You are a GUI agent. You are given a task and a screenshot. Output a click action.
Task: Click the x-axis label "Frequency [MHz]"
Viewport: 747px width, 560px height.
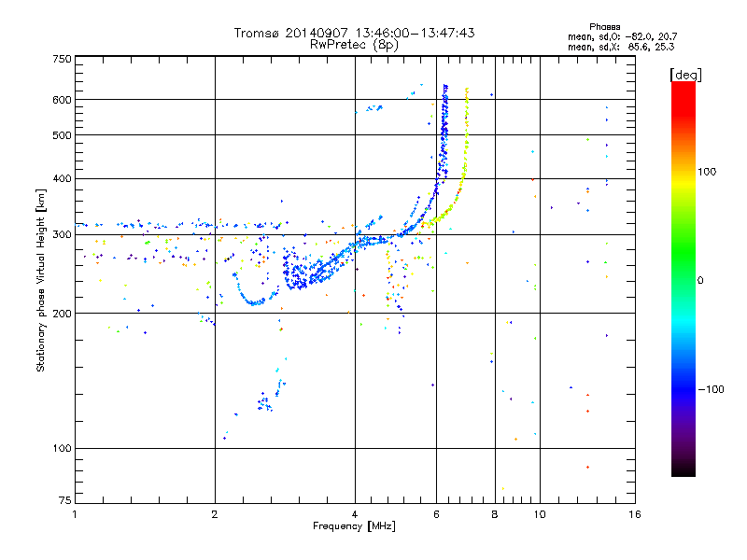(354, 526)
